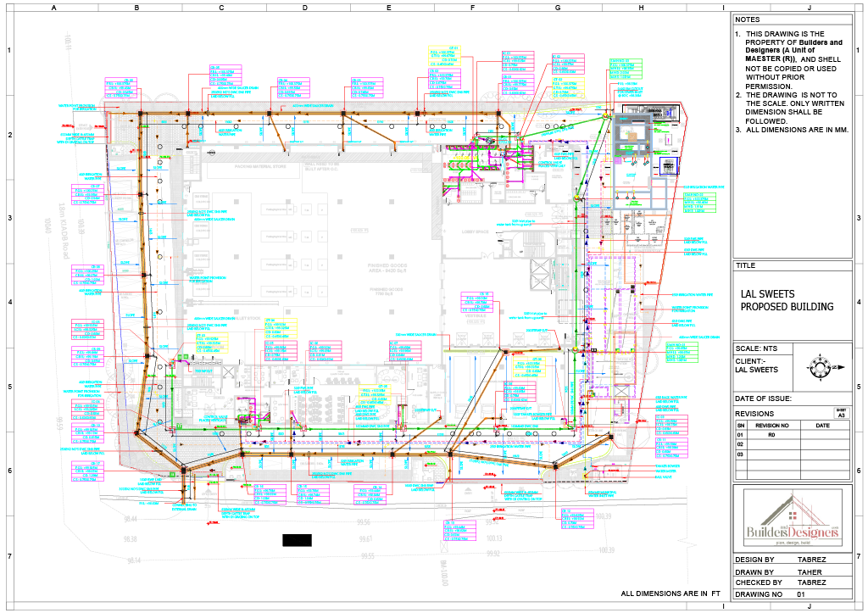This screenshot has width=868, height=613.
Task: Click spot elevation 98.38
Action: [x=130, y=538]
